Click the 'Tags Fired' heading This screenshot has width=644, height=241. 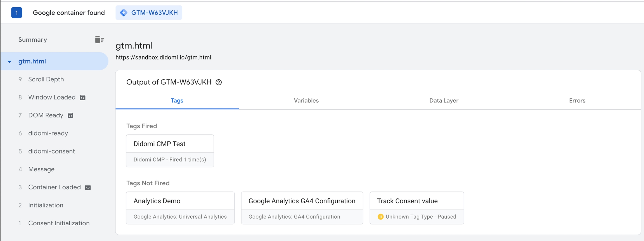pyautogui.click(x=141, y=126)
